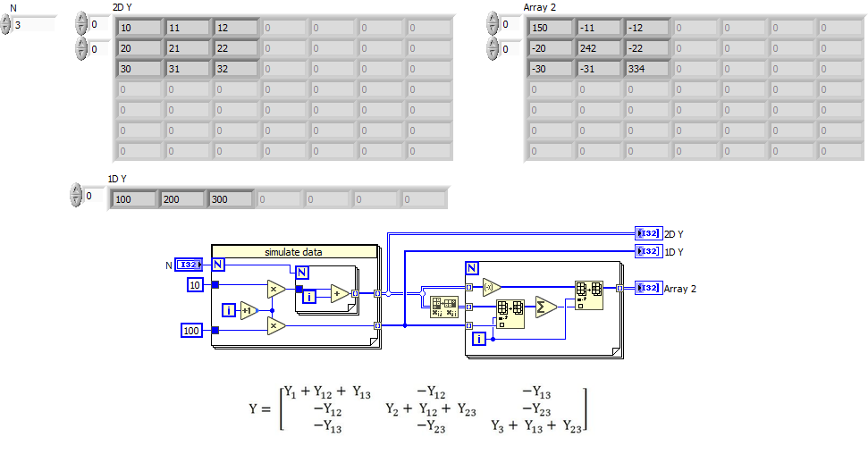The width and height of the screenshot is (868, 463).
Task: Click the Negate function node
Action: click(x=491, y=288)
